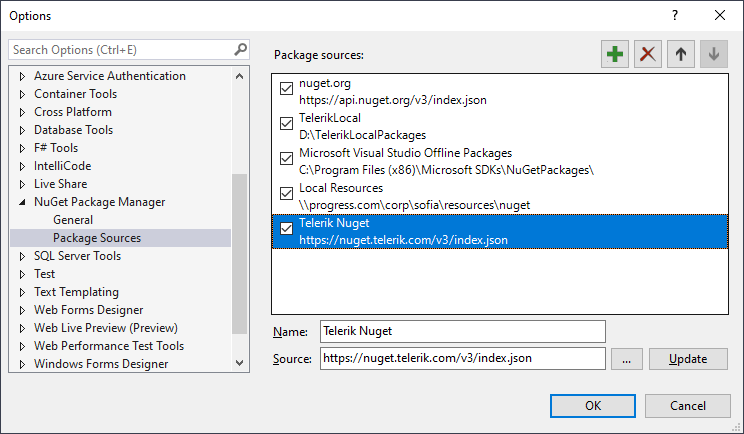
Task: Click the Update button
Action: pyautogui.click(x=688, y=359)
